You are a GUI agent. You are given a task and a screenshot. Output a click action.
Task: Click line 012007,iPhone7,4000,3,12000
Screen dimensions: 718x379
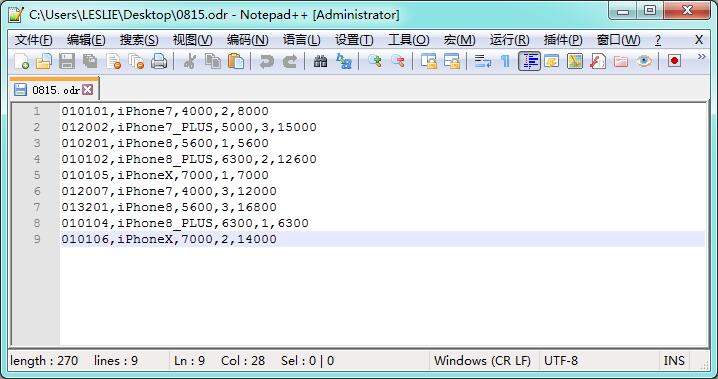coord(169,191)
